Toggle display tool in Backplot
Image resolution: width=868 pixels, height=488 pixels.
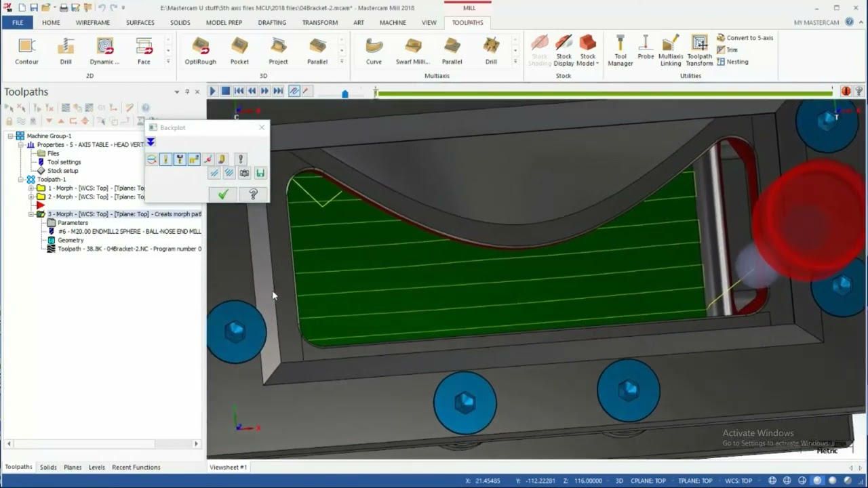(x=165, y=159)
